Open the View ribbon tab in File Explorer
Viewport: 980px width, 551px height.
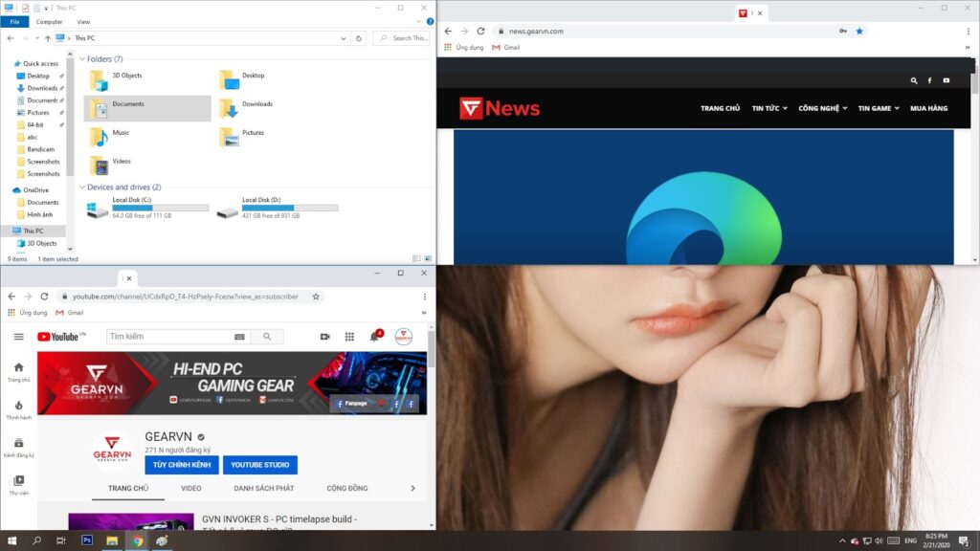pyautogui.click(x=83, y=22)
